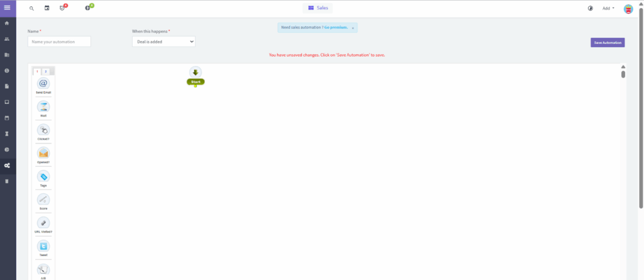Follow the Go premium link
The width and height of the screenshot is (644, 280).
pyautogui.click(x=336, y=28)
